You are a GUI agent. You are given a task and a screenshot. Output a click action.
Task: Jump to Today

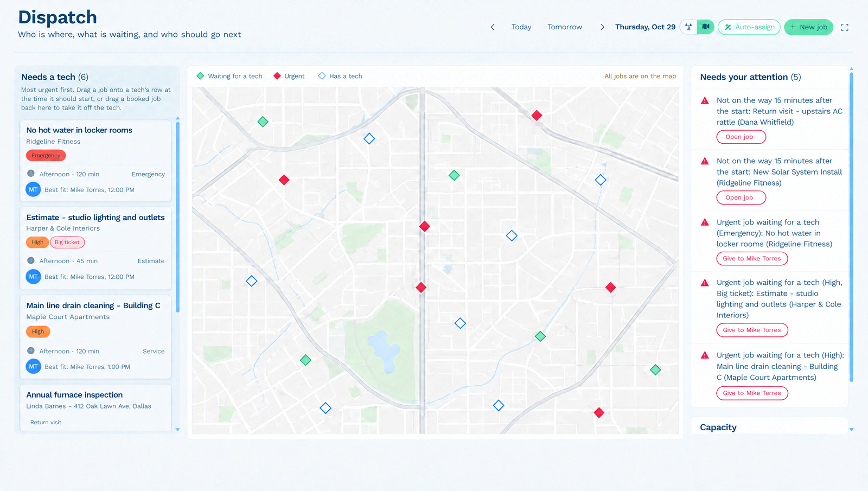pos(521,27)
